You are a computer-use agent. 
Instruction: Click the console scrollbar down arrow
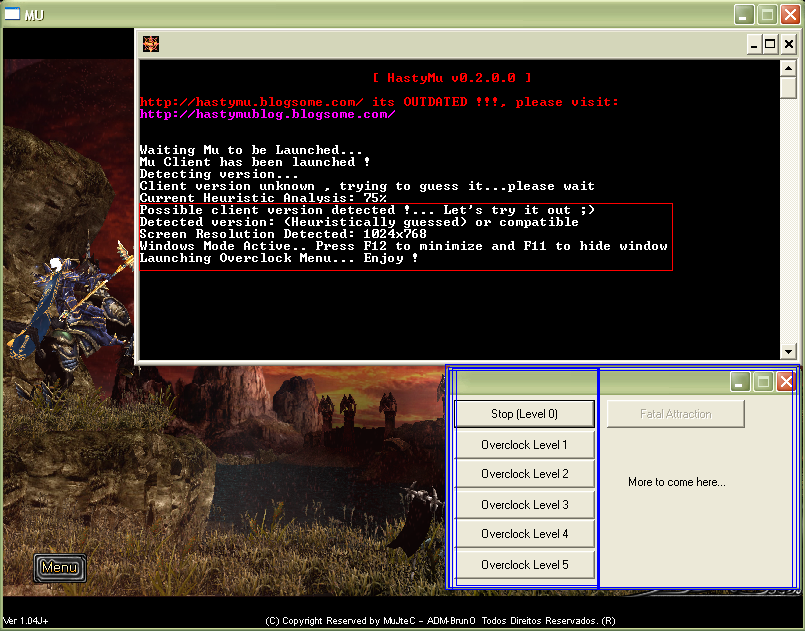click(788, 352)
